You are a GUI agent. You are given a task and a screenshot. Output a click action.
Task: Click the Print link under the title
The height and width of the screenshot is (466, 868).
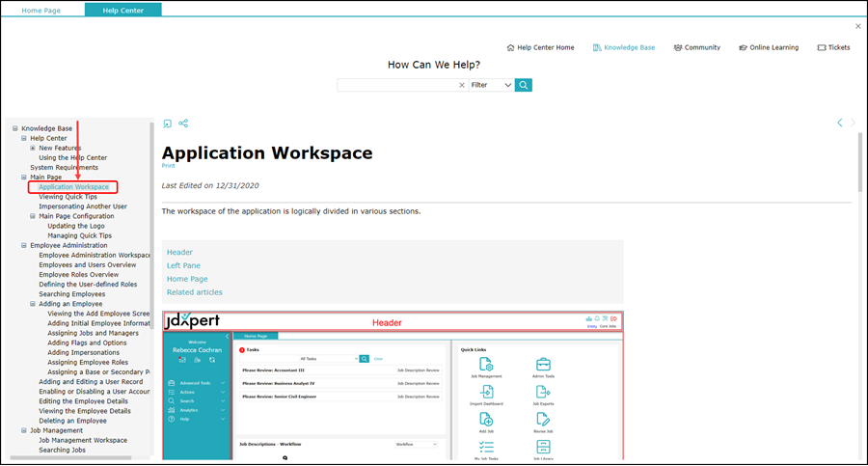tap(169, 166)
